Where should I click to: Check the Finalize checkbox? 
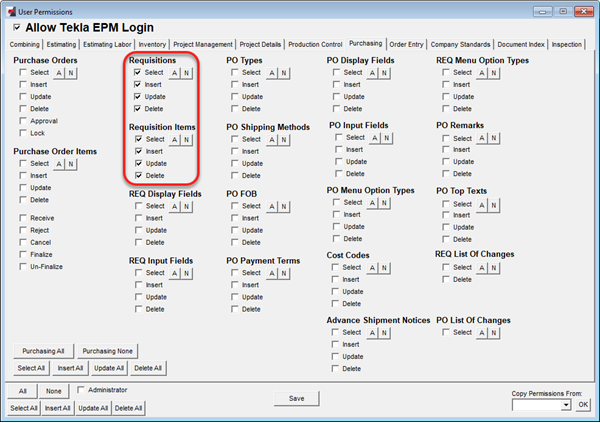pyautogui.click(x=23, y=254)
